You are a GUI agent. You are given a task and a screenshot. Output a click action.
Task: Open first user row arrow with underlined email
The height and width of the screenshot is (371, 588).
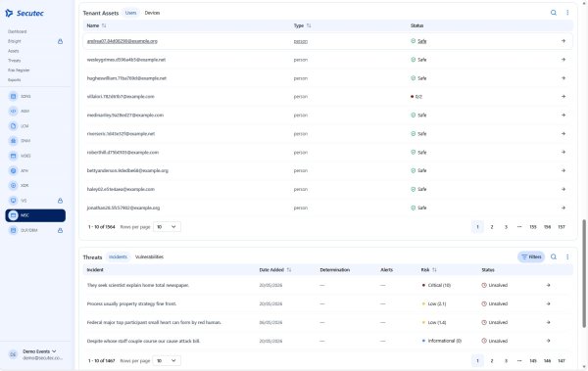click(x=563, y=41)
